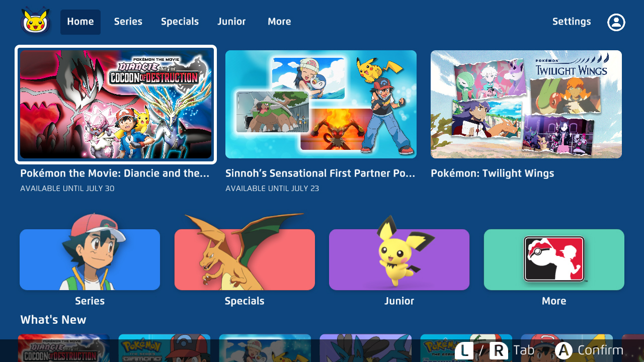
Task: Click the "Confirm" hint text
Action: (x=600, y=350)
